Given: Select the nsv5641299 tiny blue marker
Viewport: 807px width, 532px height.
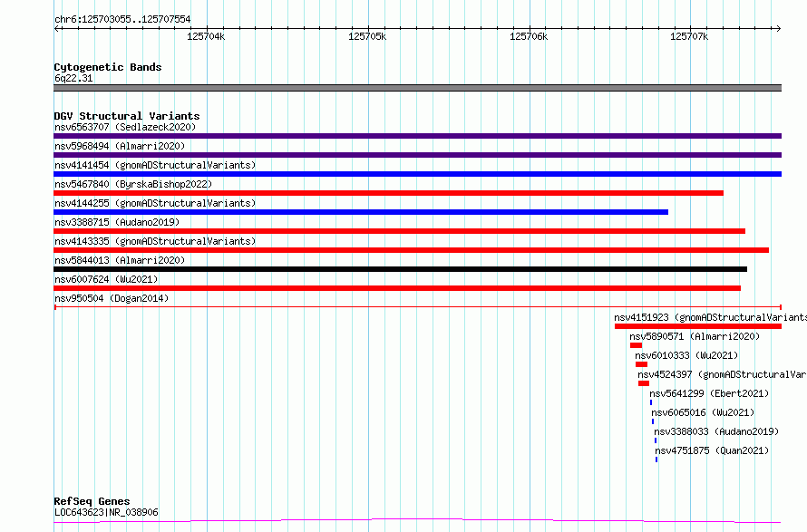Looking at the screenshot, I should click(651, 402).
